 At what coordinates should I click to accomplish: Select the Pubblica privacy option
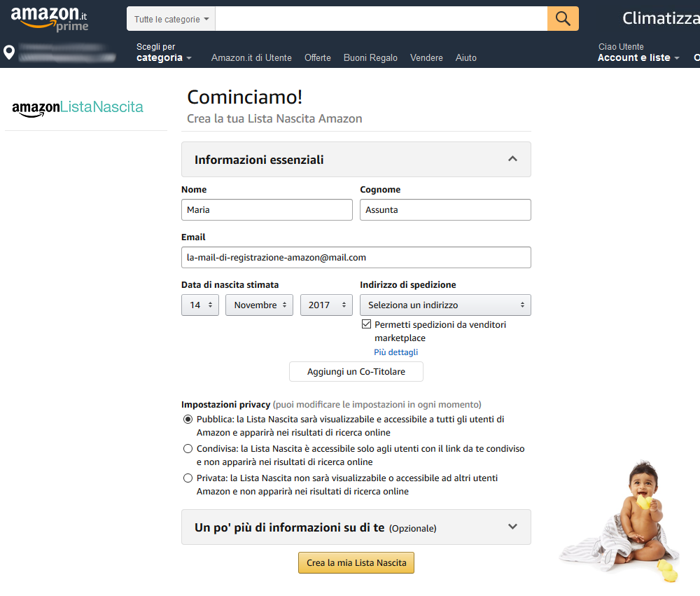188,420
